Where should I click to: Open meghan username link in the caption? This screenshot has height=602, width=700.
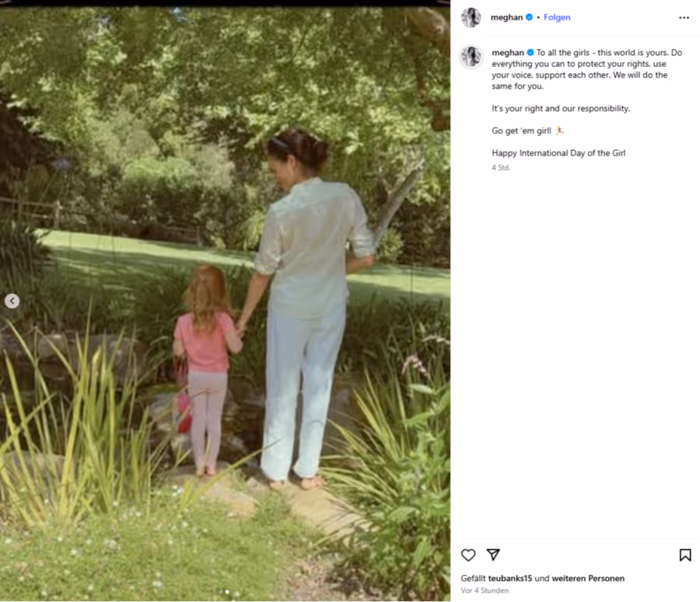pos(507,53)
